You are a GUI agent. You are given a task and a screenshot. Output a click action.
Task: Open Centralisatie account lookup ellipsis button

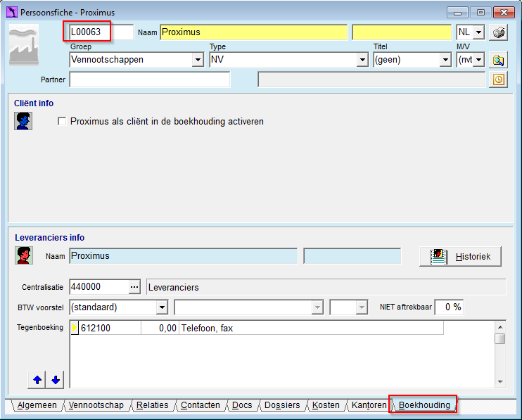(x=134, y=287)
